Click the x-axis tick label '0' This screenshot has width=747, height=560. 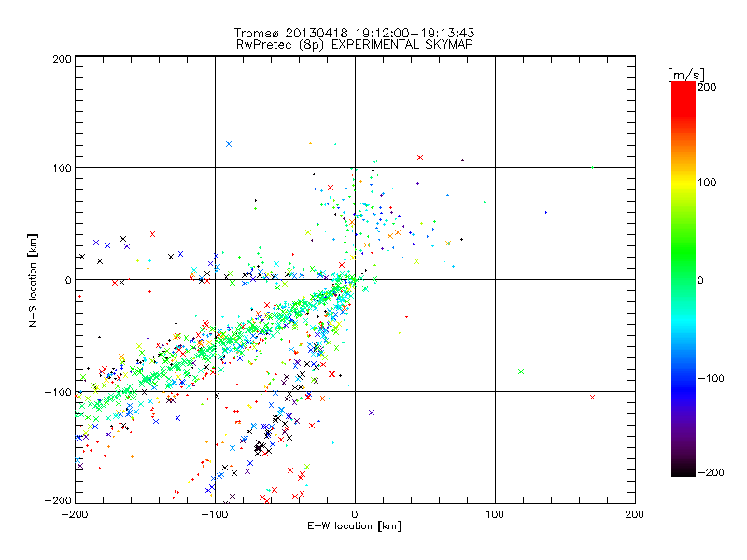[355, 514]
